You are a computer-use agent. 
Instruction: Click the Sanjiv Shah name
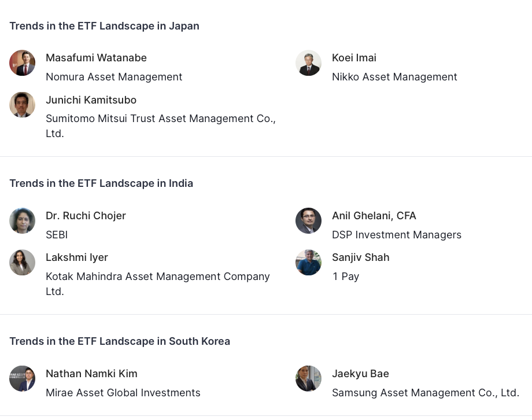click(x=360, y=257)
